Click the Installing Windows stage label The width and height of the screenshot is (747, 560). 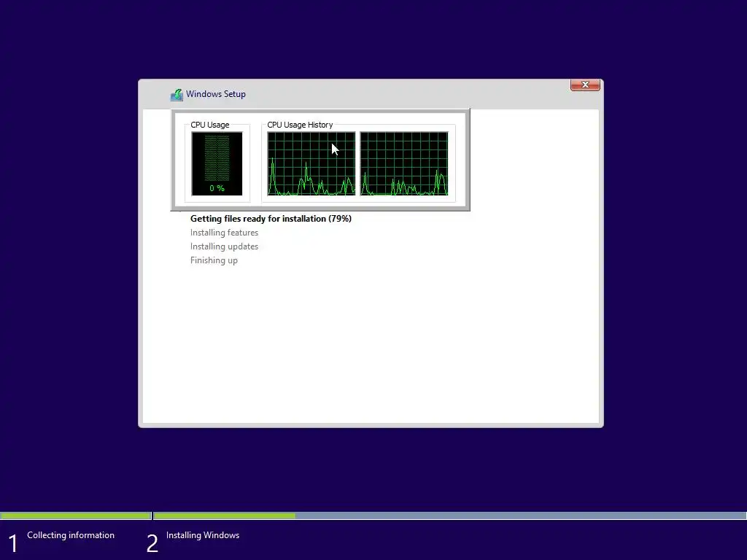click(203, 535)
